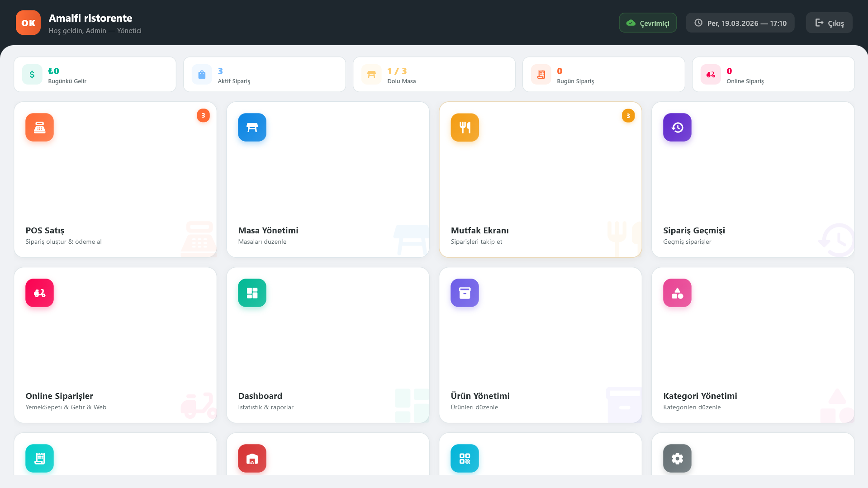The image size is (868, 488).
Task: Click the OK avatar logo
Action: (28, 22)
